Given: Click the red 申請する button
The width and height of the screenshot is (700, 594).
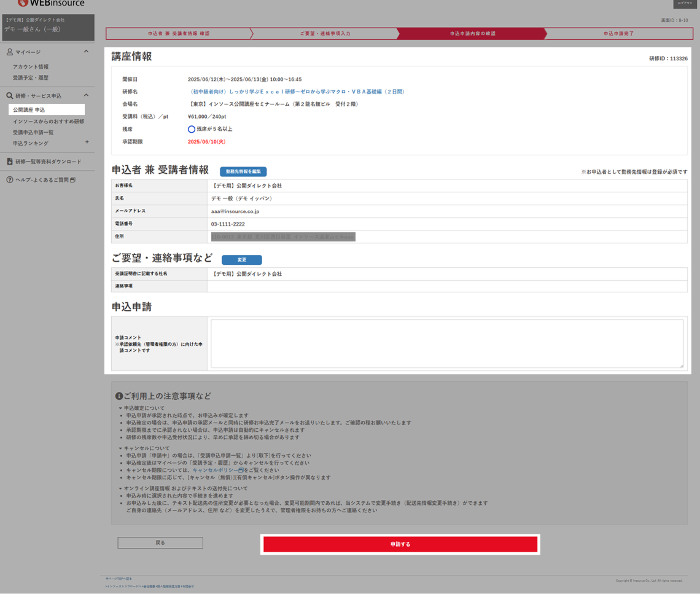Looking at the screenshot, I should 400,544.
